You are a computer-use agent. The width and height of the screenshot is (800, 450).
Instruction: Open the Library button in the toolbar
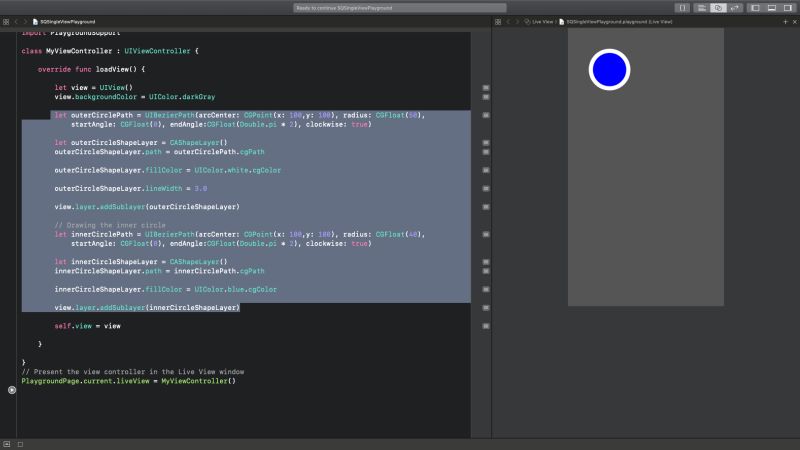(682, 8)
